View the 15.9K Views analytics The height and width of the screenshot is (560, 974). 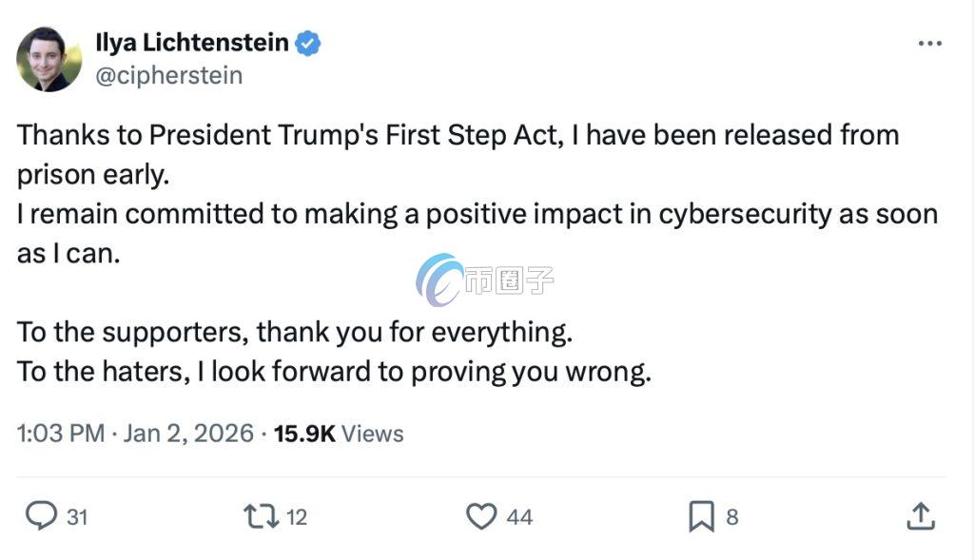tap(339, 434)
